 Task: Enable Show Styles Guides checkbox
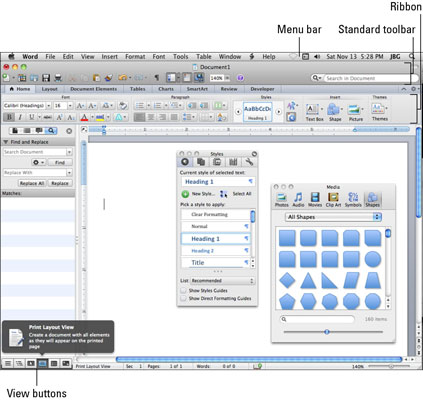click(183, 290)
